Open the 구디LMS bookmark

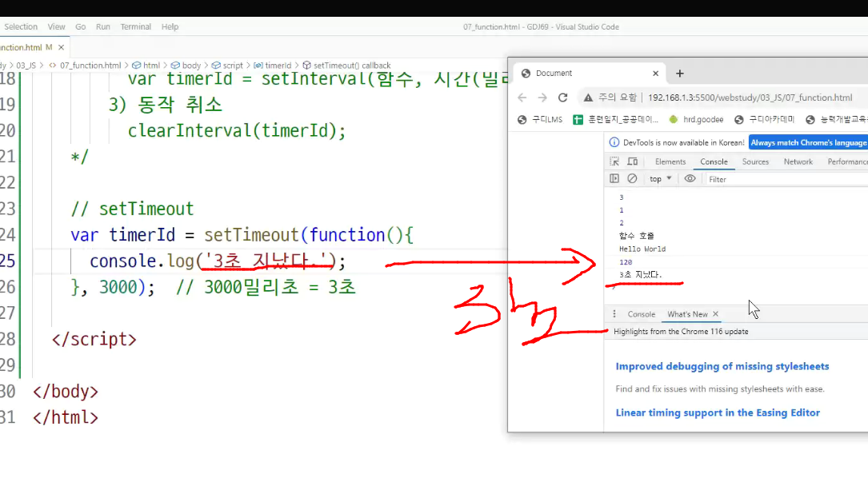(x=540, y=119)
